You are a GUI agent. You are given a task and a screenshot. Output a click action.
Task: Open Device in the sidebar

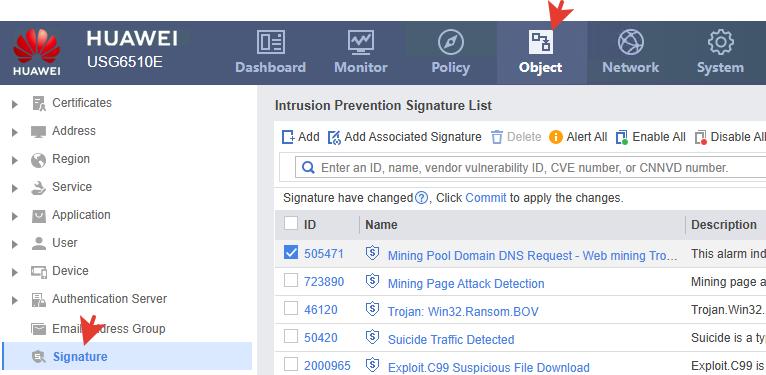[70, 271]
